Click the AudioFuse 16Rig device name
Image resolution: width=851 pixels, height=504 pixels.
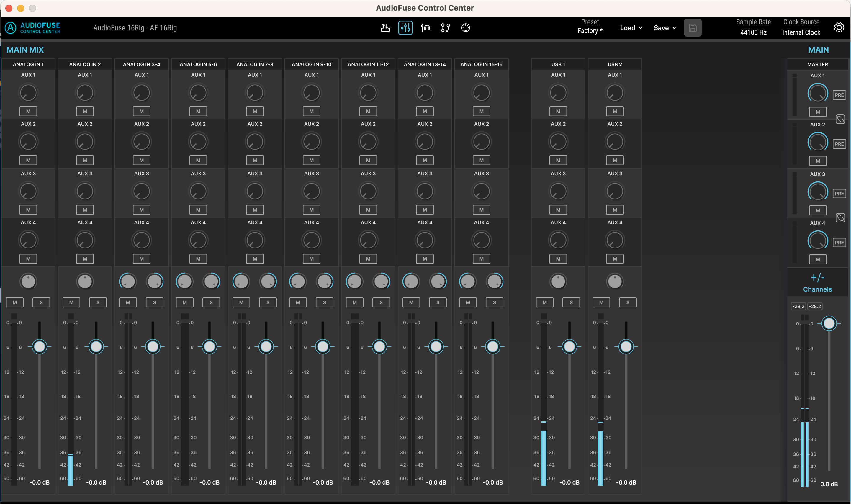coord(135,28)
